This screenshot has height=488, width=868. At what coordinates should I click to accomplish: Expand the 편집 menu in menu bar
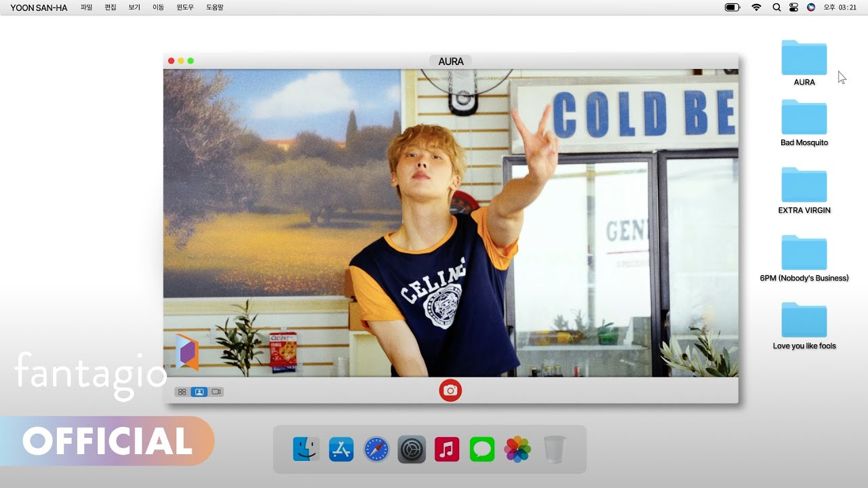tap(111, 7)
